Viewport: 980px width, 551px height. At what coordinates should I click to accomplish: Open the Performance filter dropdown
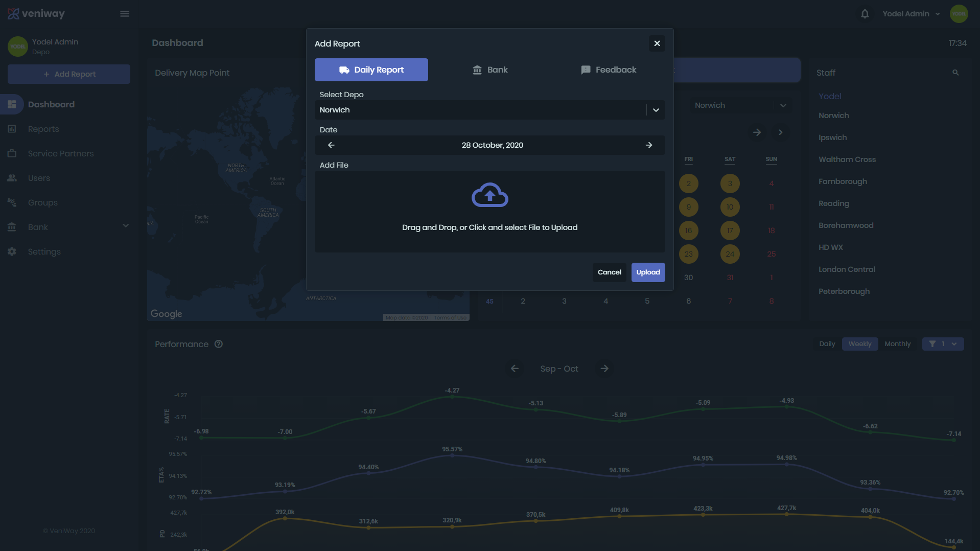pyautogui.click(x=943, y=344)
